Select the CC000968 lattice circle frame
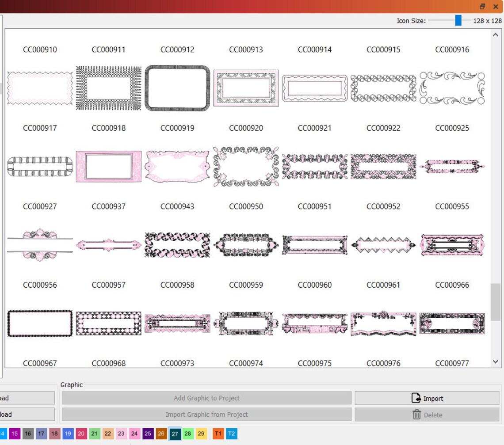 (109, 323)
